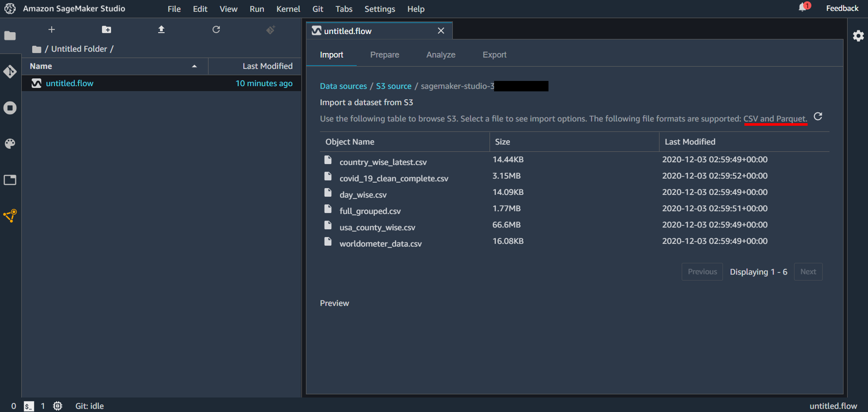This screenshot has height=412, width=868.
Task: Open the Open Tabs sidebar icon
Action: pos(10,180)
